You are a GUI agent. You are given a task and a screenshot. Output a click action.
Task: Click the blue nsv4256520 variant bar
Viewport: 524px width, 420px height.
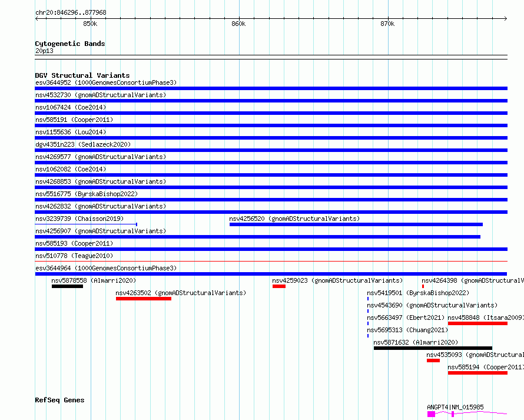356,224
